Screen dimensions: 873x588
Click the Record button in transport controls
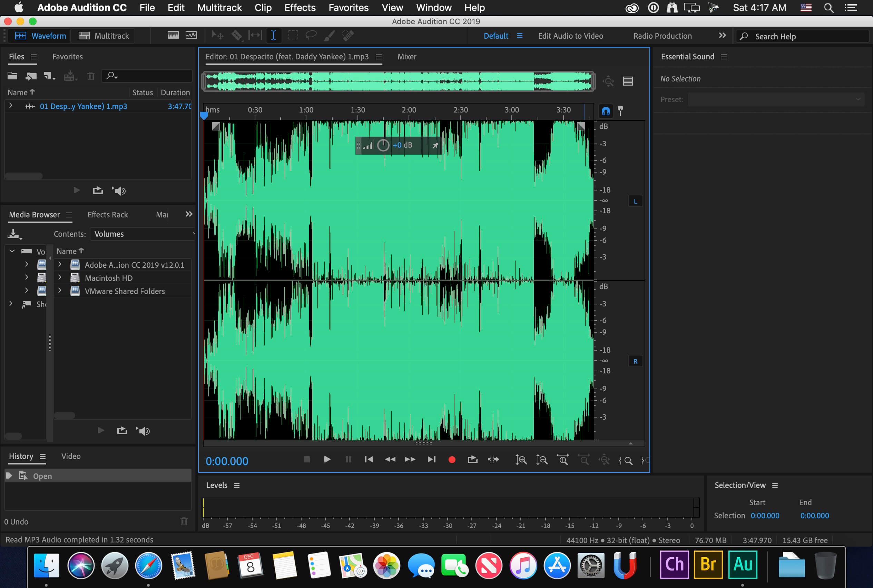[x=452, y=460]
